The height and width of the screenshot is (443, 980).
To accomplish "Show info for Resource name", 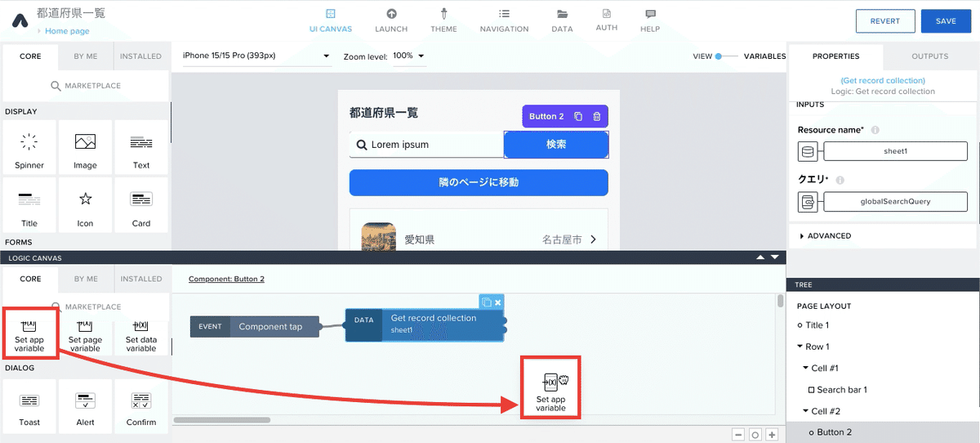I will point(875,130).
